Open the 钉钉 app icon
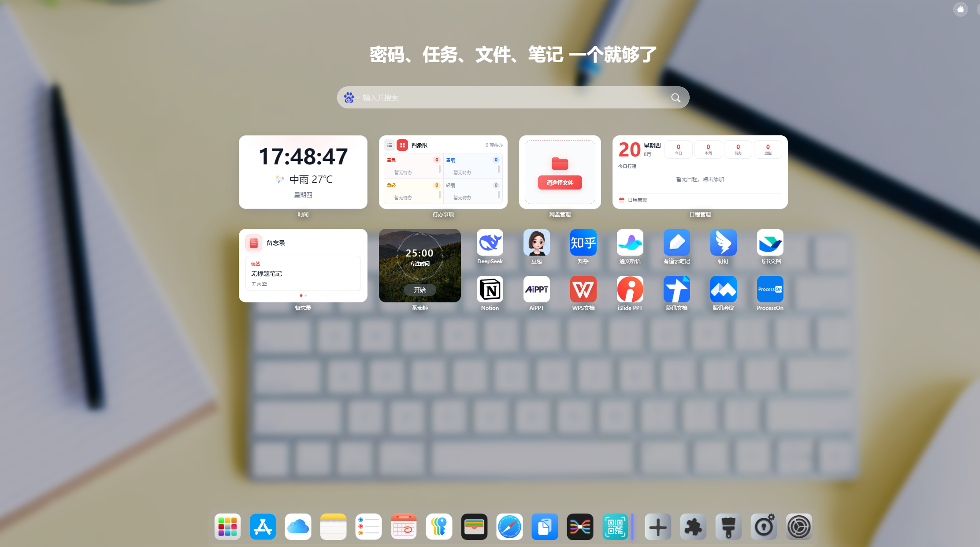The height and width of the screenshot is (547, 980). [723, 242]
